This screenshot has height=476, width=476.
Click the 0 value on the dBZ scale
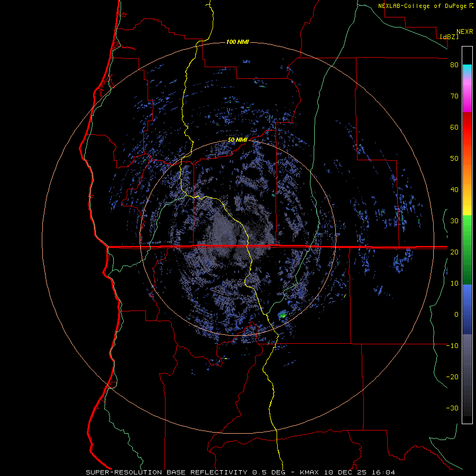(x=456, y=315)
